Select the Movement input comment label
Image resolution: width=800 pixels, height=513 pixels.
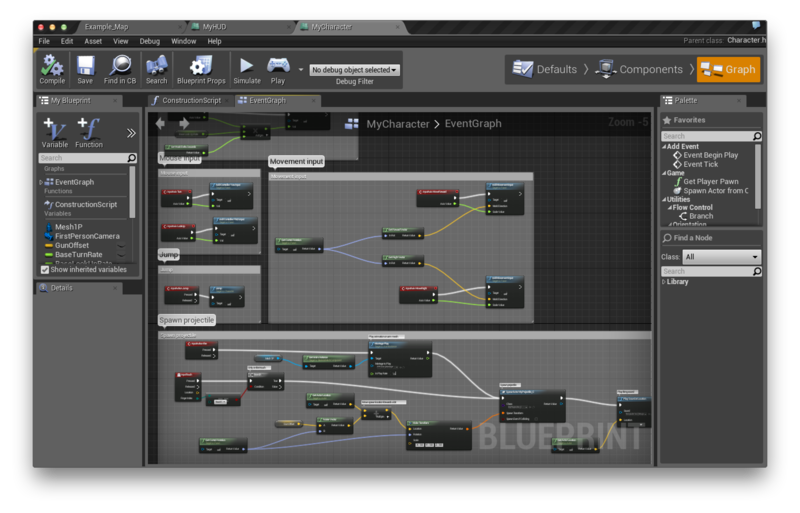pos(296,161)
